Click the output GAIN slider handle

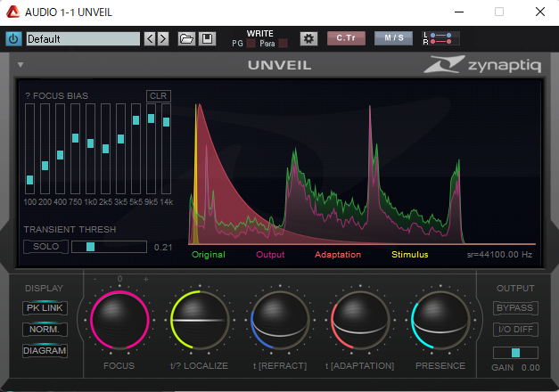coord(515,353)
